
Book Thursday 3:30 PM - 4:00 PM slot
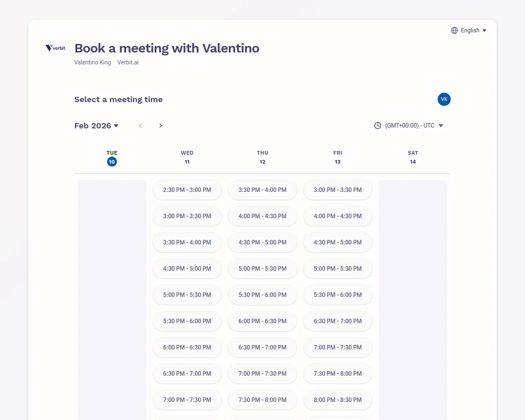pyautogui.click(x=262, y=190)
